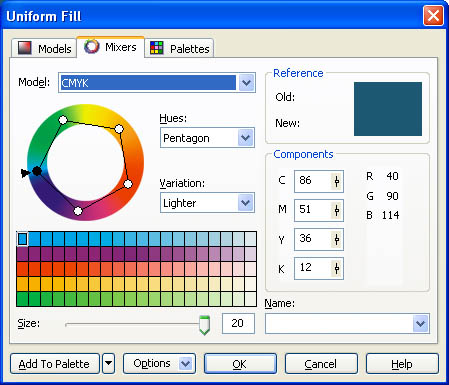The image size is (449, 385).
Task: Click the B value 114
Action: coord(390,215)
